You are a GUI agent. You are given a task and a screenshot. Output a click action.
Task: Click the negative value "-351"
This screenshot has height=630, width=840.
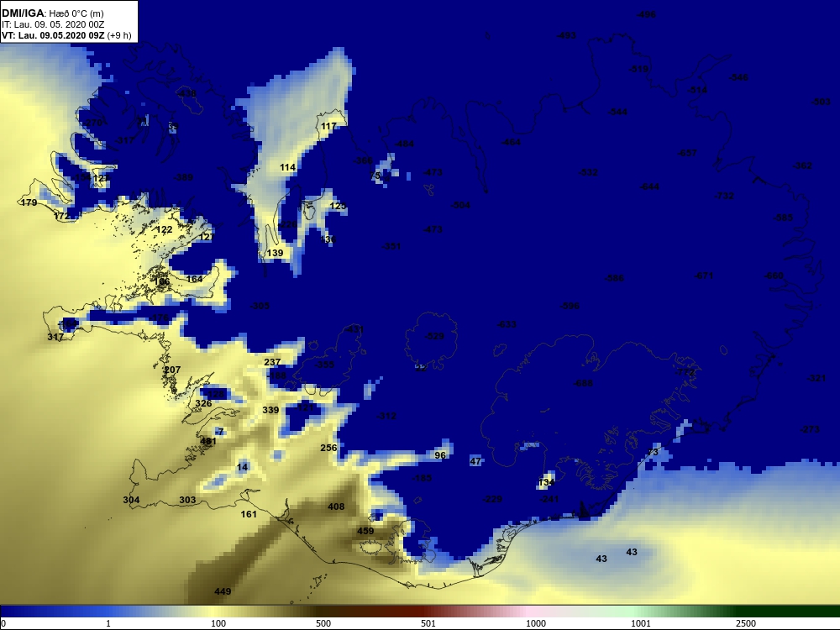click(391, 246)
